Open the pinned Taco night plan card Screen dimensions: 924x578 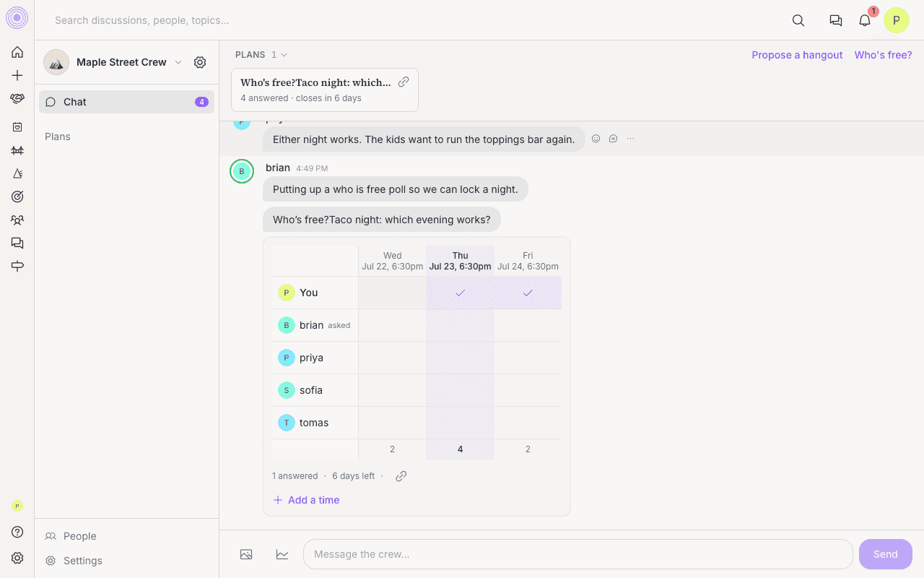coord(325,90)
